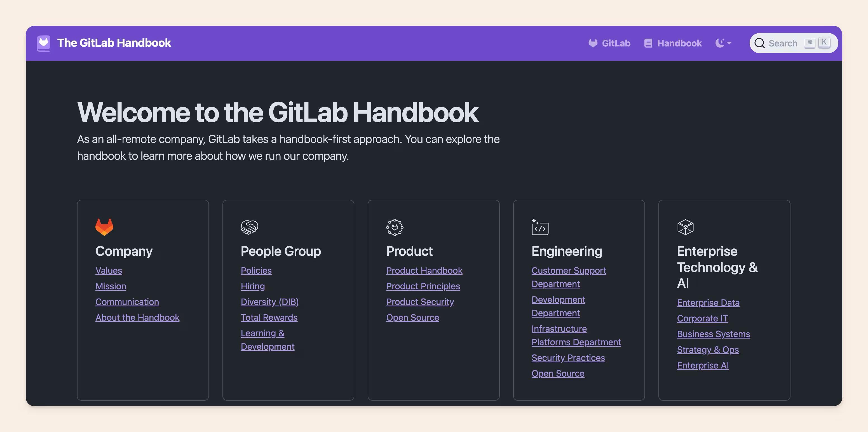This screenshot has height=432, width=868.
Task: Open the Communication link
Action: [x=127, y=302]
